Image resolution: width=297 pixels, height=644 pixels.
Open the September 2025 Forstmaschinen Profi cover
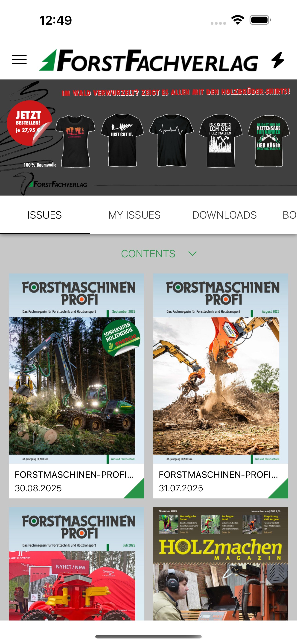point(76,369)
